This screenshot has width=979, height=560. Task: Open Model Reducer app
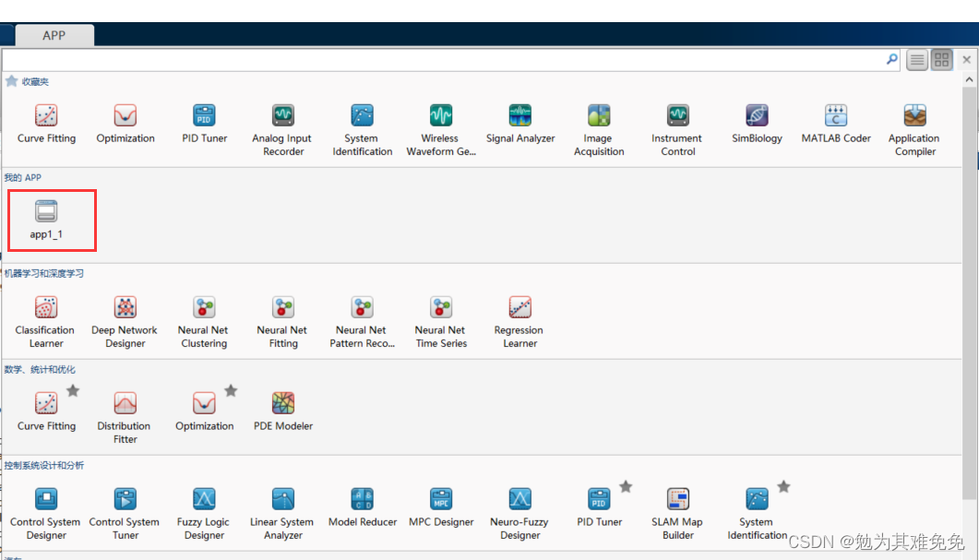(x=362, y=506)
